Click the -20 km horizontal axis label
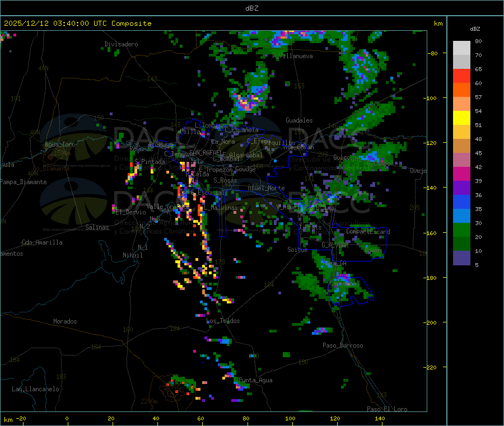 click(x=21, y=418)
